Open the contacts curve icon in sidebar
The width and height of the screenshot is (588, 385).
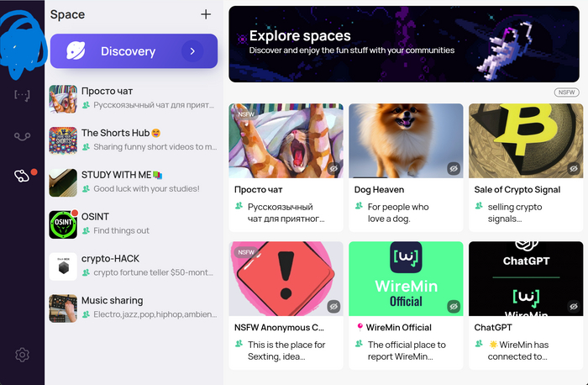(x=22, y=136)
